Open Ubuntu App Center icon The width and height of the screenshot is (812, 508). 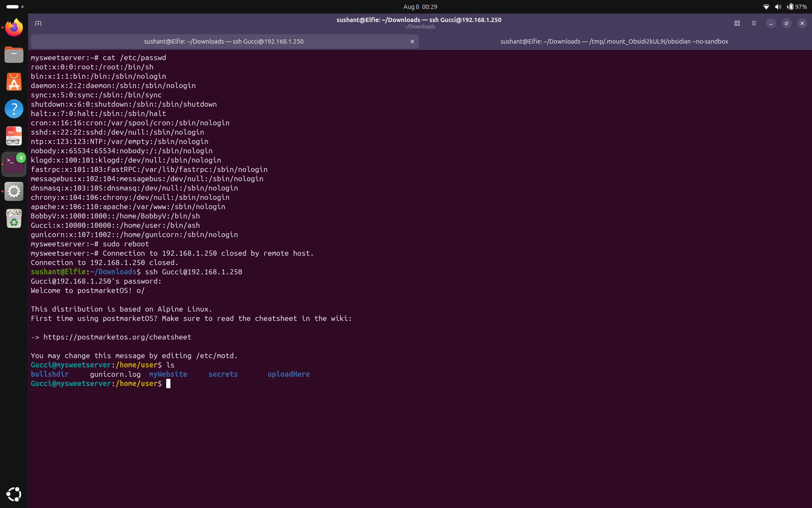(x=14, y=82)
